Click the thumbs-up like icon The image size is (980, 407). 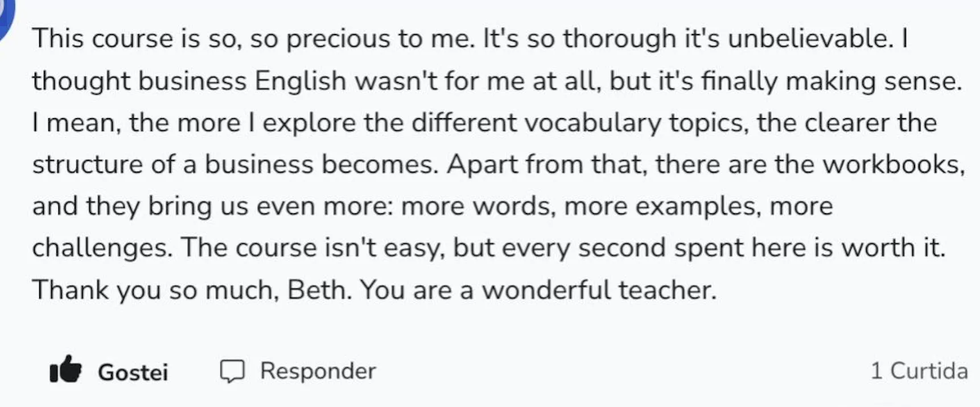coord(65,369)
